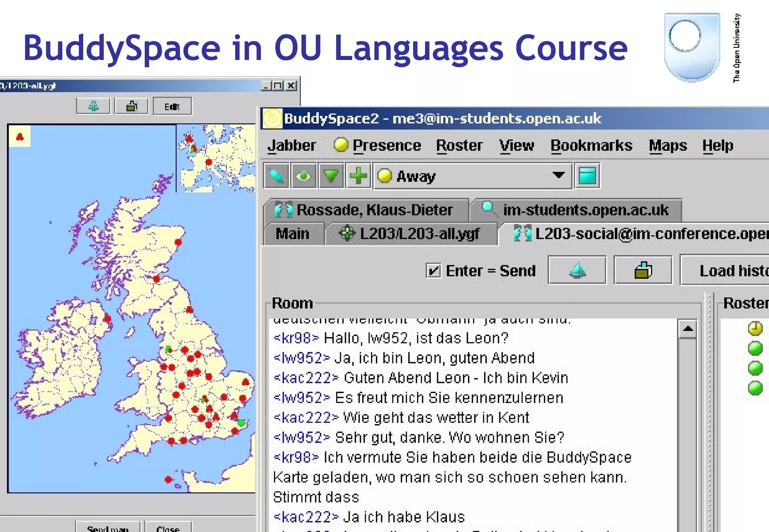
Task: Click the lock icon in map window
Action: point(131,106)
